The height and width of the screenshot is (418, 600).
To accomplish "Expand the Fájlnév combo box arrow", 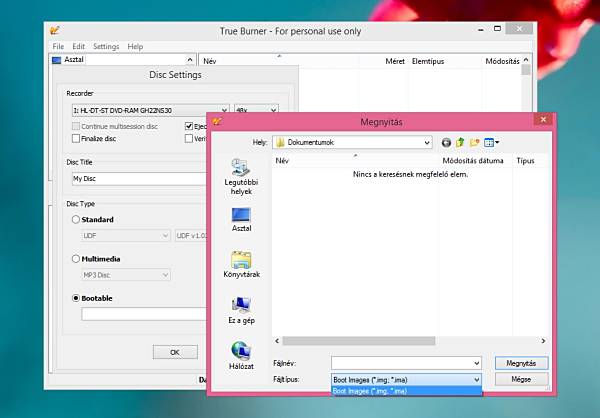I will (476, 363).
